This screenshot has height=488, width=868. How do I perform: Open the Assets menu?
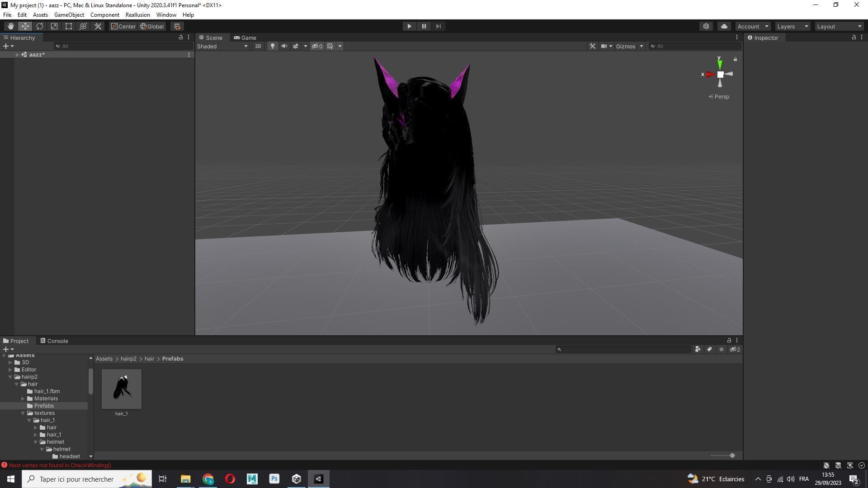40,15
